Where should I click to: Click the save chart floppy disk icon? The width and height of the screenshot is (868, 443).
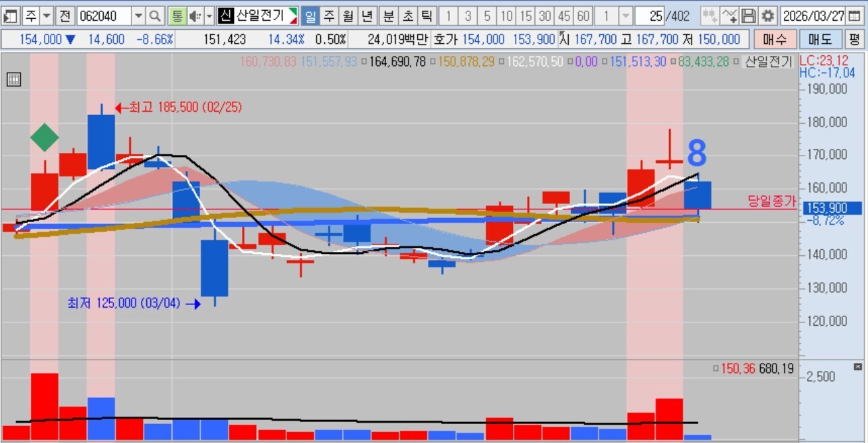tap(749, 15)
